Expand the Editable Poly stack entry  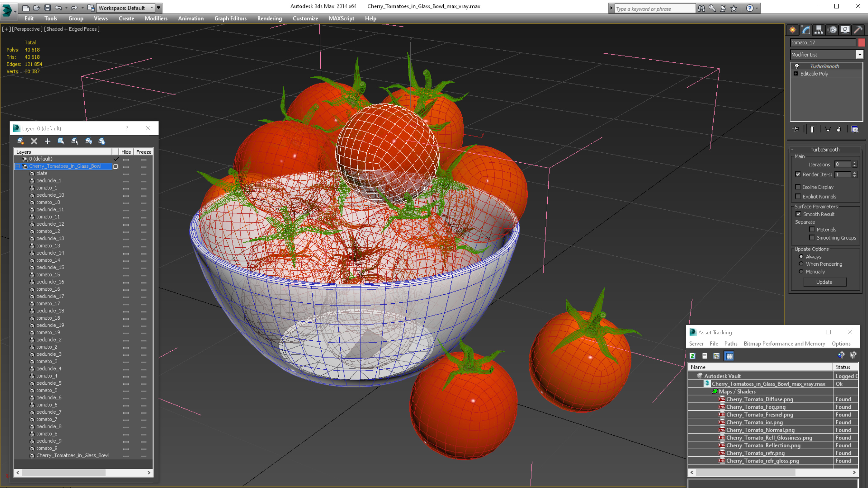(x=796, y=74)
